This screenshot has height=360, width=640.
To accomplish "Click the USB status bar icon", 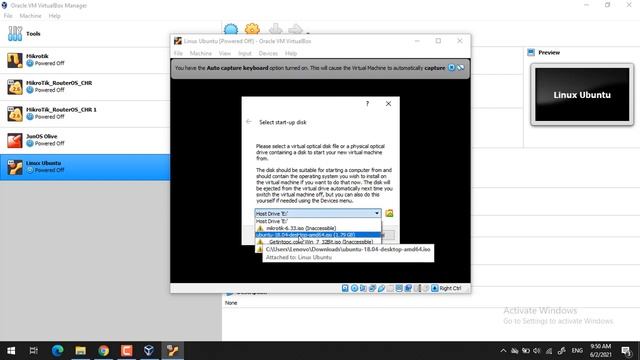I will point(381,288).
